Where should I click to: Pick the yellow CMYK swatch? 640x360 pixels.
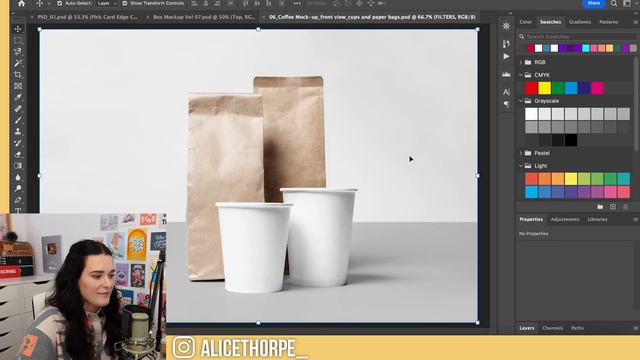(544, 88)
